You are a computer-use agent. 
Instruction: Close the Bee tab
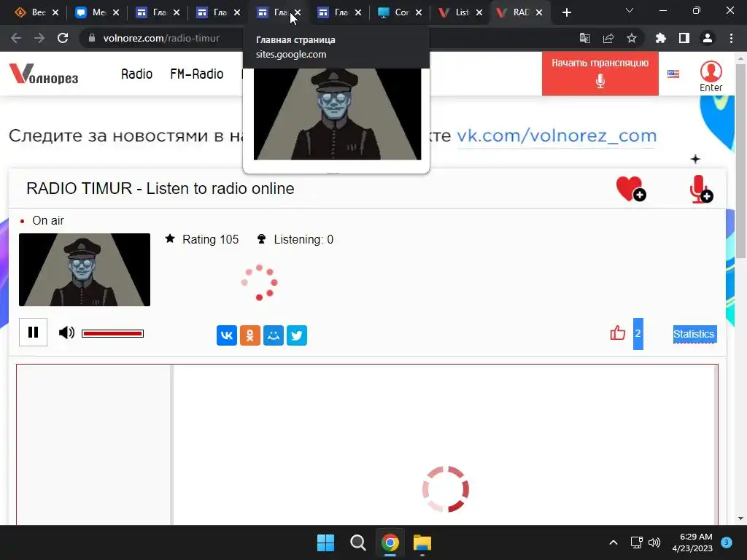coord(55,12)
